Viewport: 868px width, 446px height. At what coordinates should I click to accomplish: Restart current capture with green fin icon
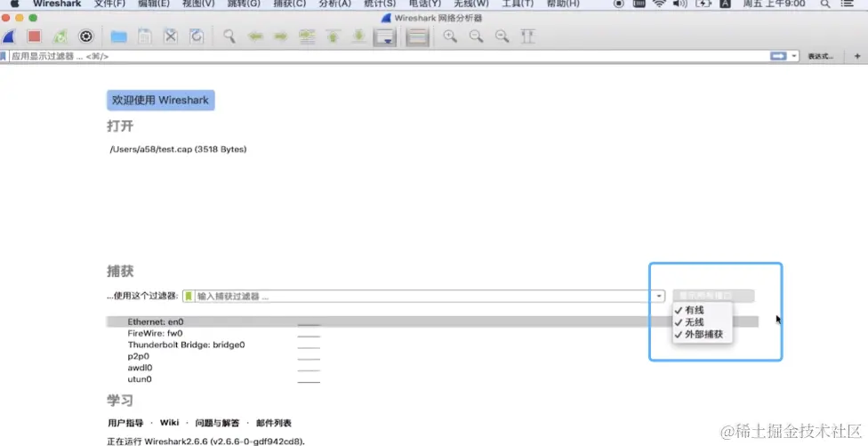coord(60,37)
